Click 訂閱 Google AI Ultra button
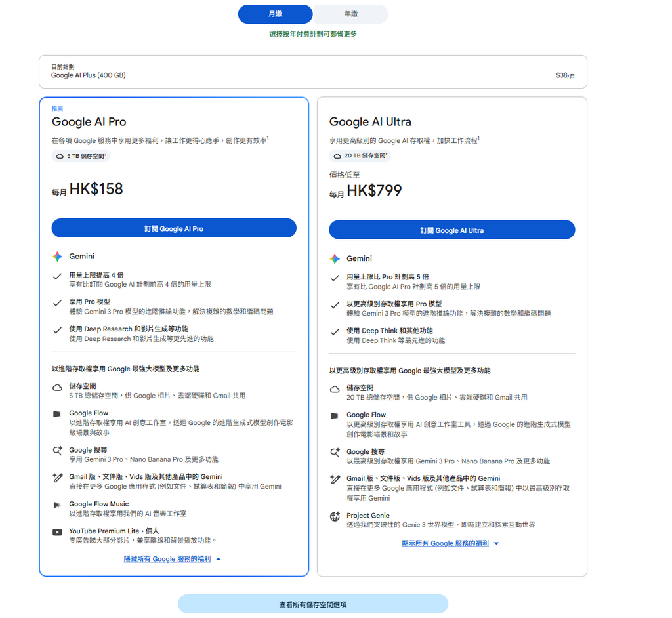 451,230
